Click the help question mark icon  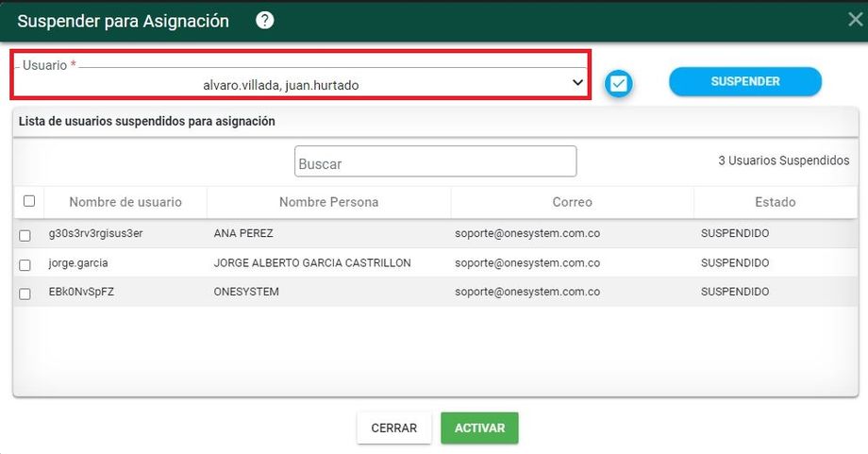(265, 21)
